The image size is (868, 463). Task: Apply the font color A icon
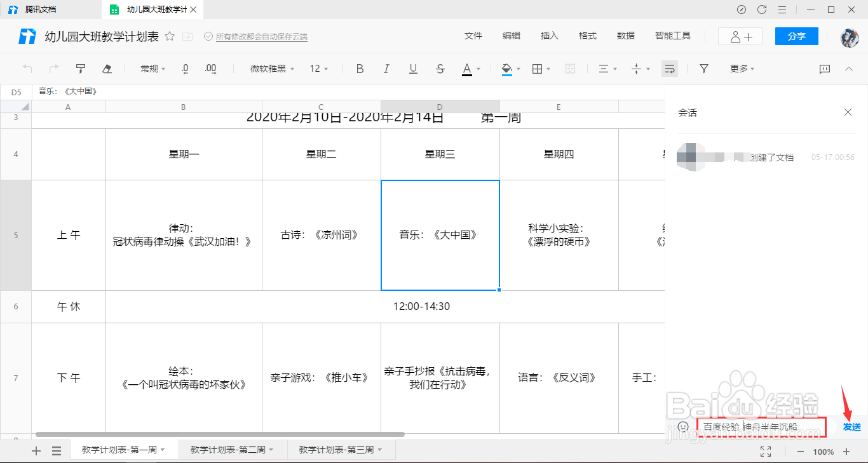click(x=467, y=69)
